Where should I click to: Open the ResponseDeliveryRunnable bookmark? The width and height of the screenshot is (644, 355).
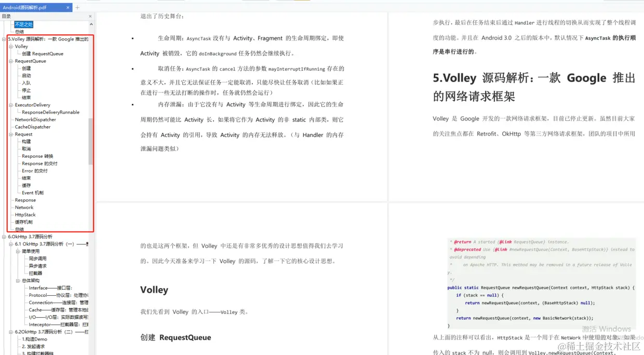point(50,112)
